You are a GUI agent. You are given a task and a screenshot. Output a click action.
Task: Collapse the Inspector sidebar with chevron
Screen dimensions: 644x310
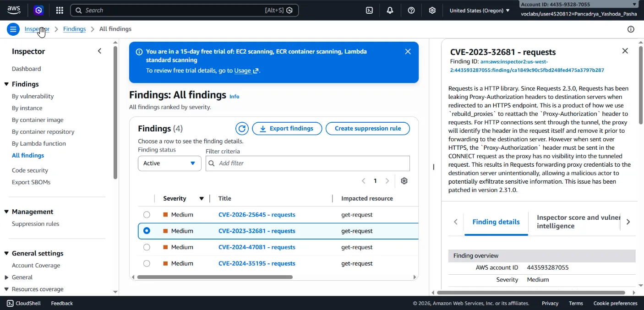tap(99, 51)
